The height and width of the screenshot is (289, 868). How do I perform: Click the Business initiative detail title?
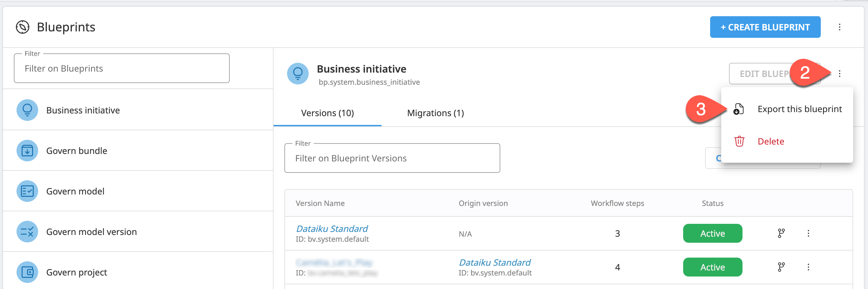362,69
